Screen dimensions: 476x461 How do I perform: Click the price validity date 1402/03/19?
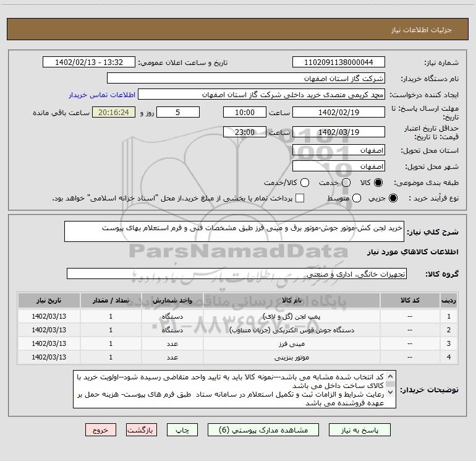[x=339, y=132]
